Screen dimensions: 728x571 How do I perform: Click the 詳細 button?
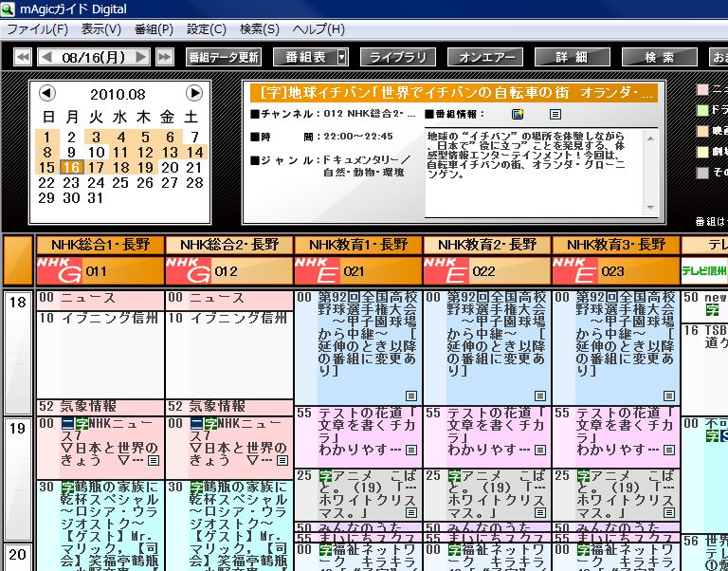point(573,57)
